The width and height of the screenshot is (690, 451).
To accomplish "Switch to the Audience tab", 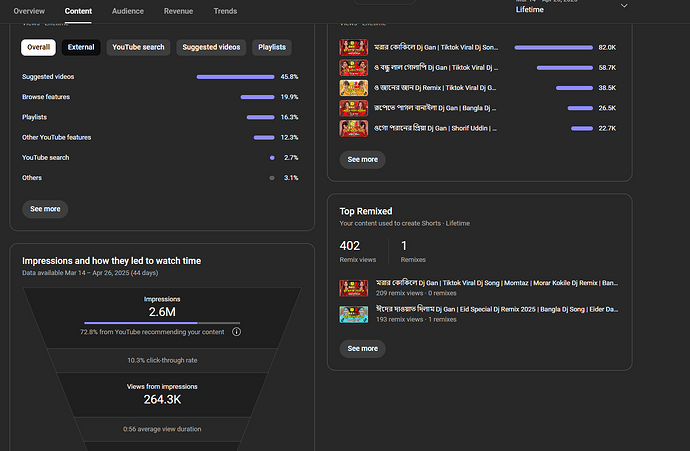I will point(128,11).
